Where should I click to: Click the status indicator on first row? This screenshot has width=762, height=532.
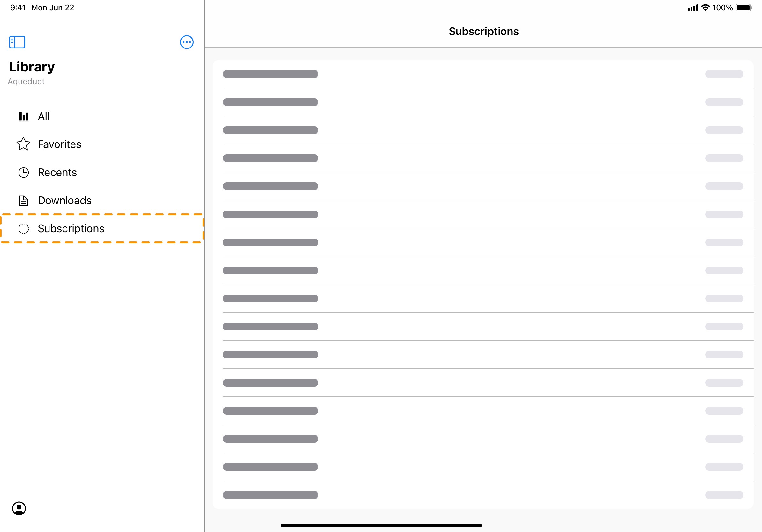[724, 74]
